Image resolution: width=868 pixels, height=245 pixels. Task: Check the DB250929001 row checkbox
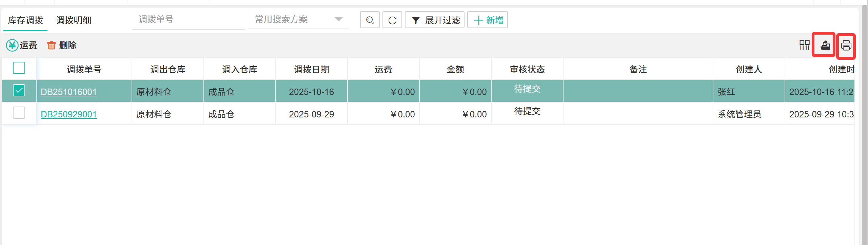click(19, 113)
